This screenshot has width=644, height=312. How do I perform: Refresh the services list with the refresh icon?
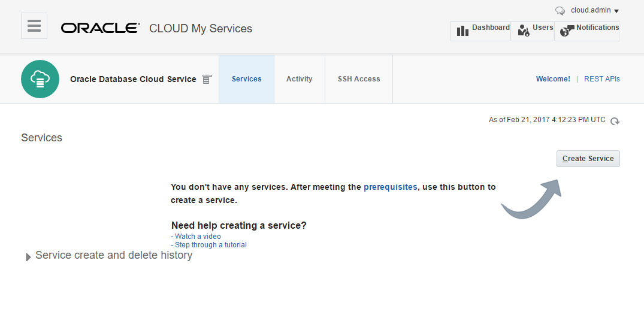615,121
